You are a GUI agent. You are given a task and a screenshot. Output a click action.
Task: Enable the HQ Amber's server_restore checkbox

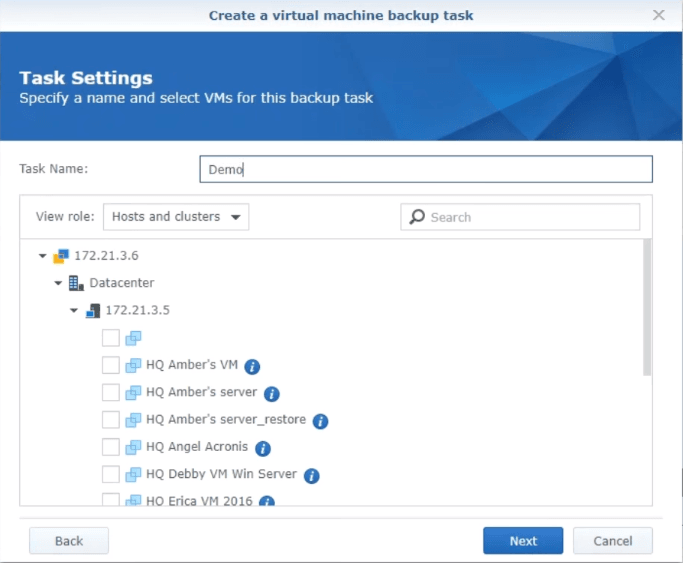pyautogui.click(x=111, y=420)
